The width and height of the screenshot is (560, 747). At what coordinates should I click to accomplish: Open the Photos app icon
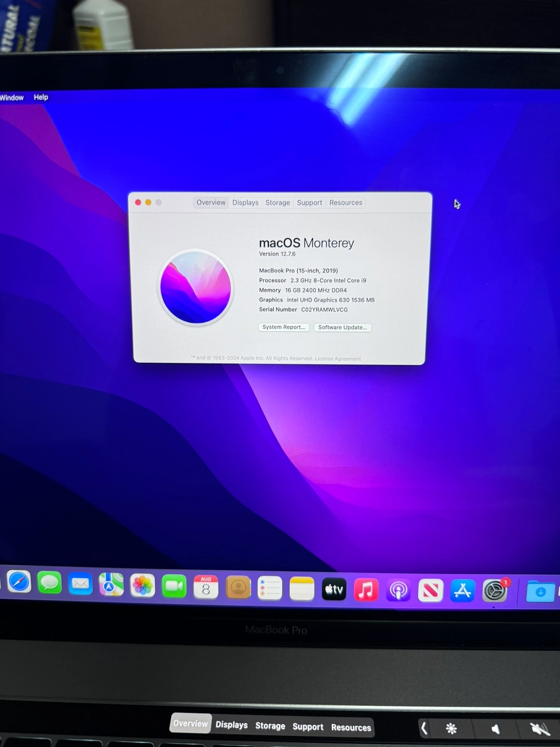(x=143, y=586)
